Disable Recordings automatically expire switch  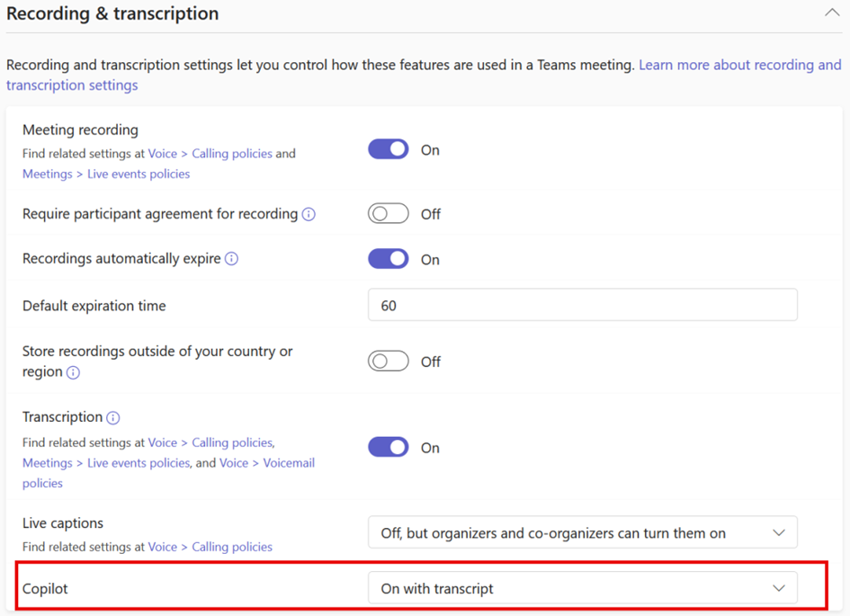(389, 259)
